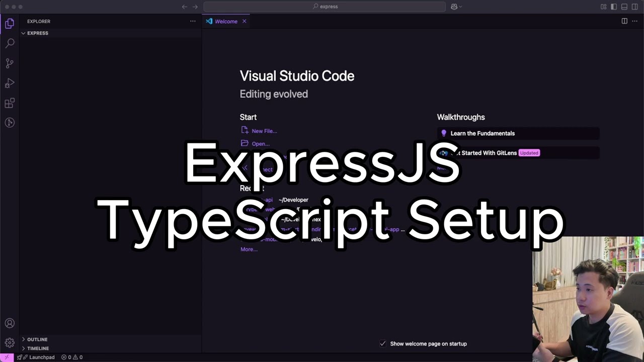
Task: Click the errors count icon in status bar
Action: pos(64,357)
